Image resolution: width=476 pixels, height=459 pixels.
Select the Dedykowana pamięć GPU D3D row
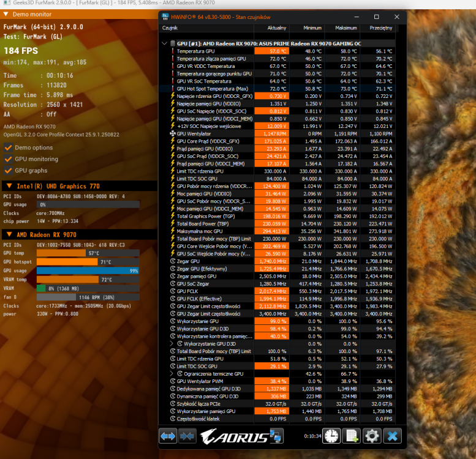(278, 389)
